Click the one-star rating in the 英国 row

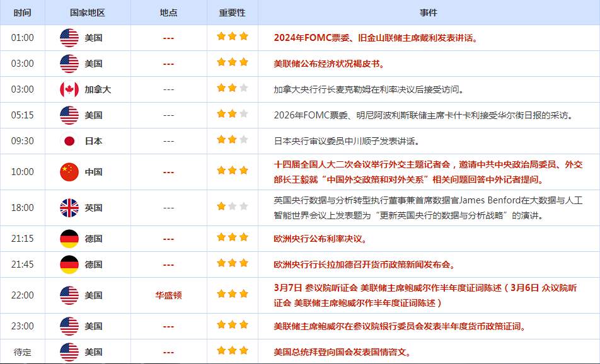233,207
